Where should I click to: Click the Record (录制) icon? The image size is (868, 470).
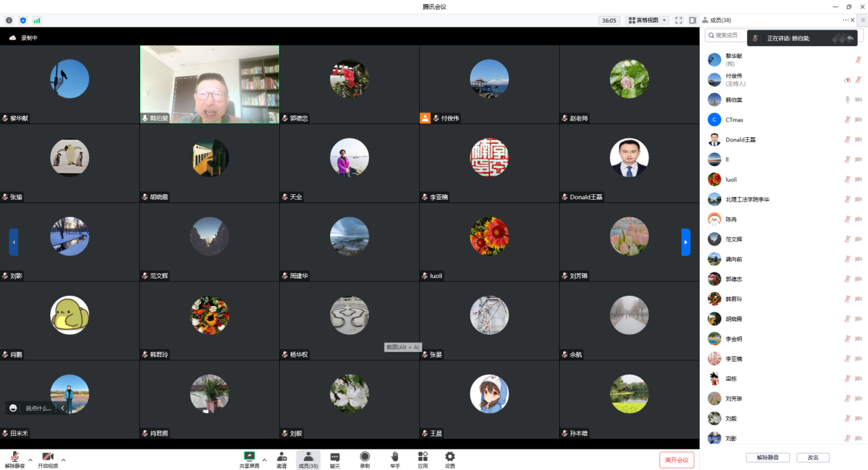pyautogui.click(x=364, y=457)
